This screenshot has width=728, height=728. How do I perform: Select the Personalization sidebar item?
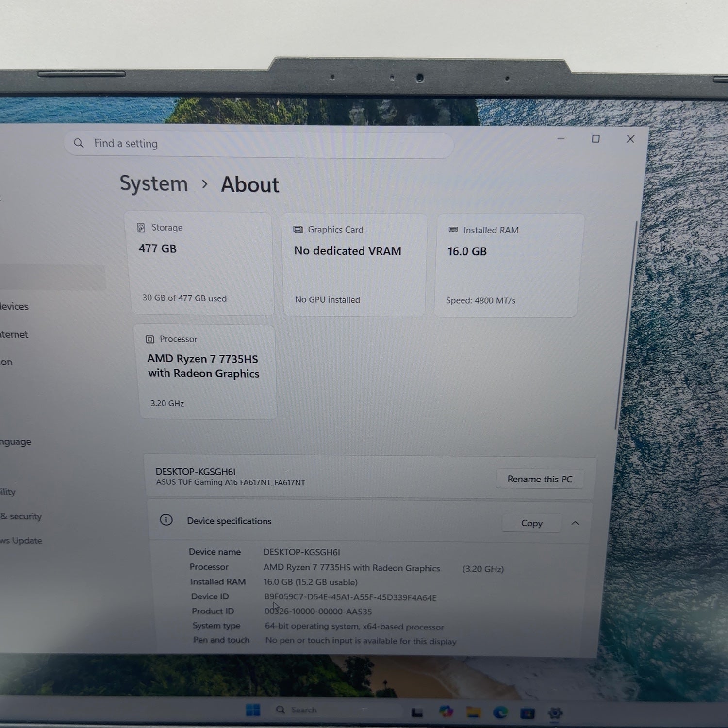coord(7,362)
